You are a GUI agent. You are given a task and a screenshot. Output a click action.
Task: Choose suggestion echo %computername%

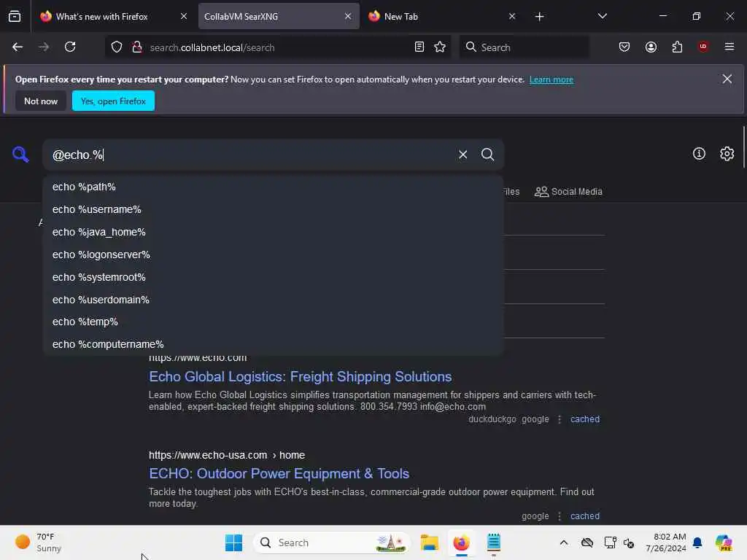click(274, 344)
